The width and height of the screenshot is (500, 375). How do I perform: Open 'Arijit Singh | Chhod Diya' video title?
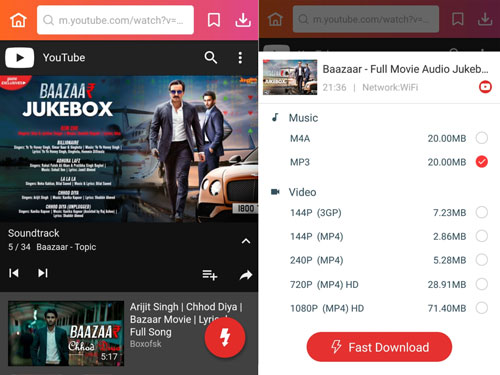click(186, 319)
